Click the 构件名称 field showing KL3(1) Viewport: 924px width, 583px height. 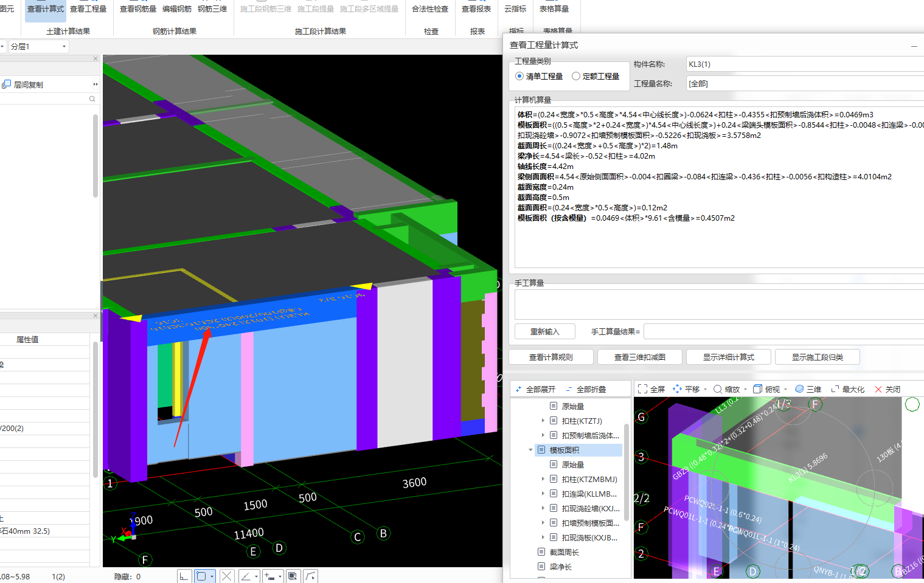[805, 64]
